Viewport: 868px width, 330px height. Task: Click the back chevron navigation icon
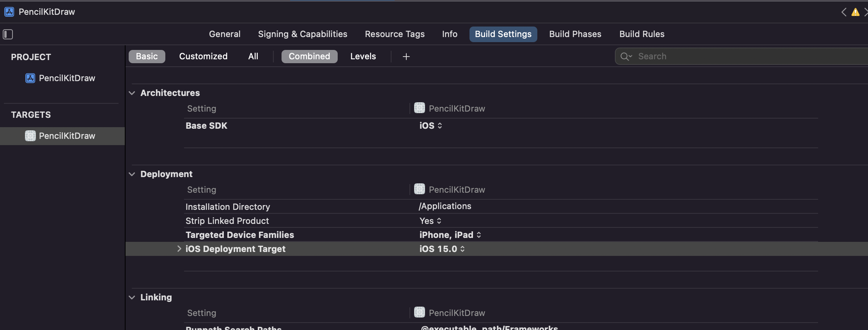tap(844, 12)
